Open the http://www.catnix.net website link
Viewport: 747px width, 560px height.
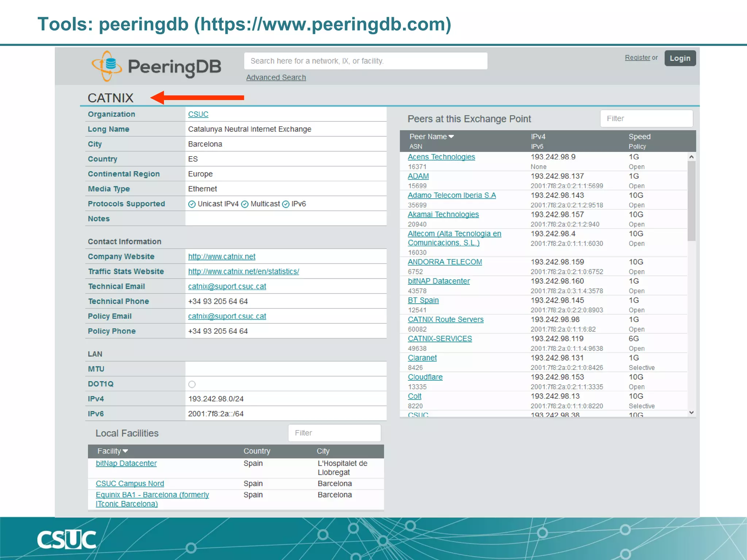(x=222, y=257)
